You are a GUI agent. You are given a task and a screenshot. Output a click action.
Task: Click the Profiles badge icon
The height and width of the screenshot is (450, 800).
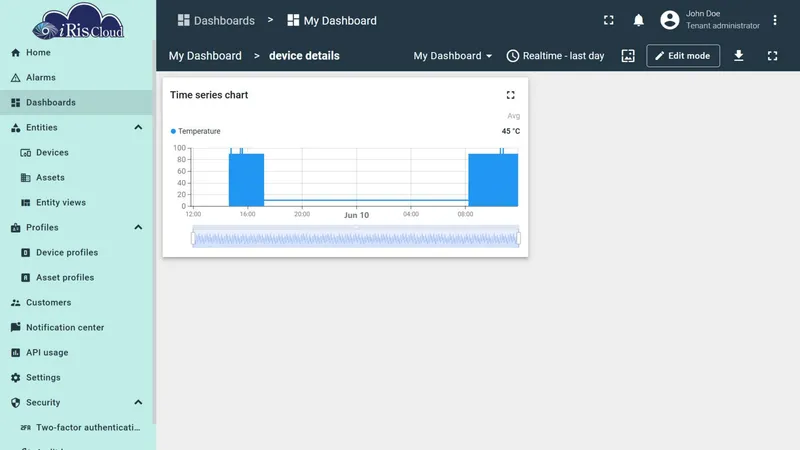pyautogui.click(x=15, y=228)
